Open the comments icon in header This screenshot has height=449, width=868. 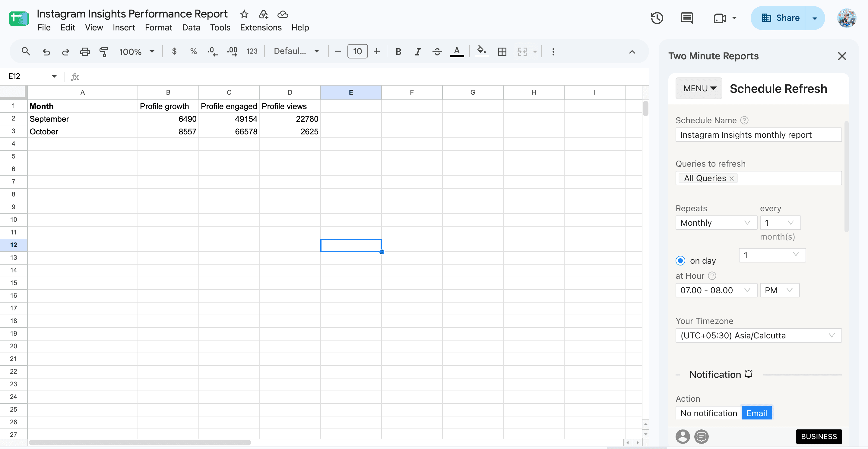[687, 18]
